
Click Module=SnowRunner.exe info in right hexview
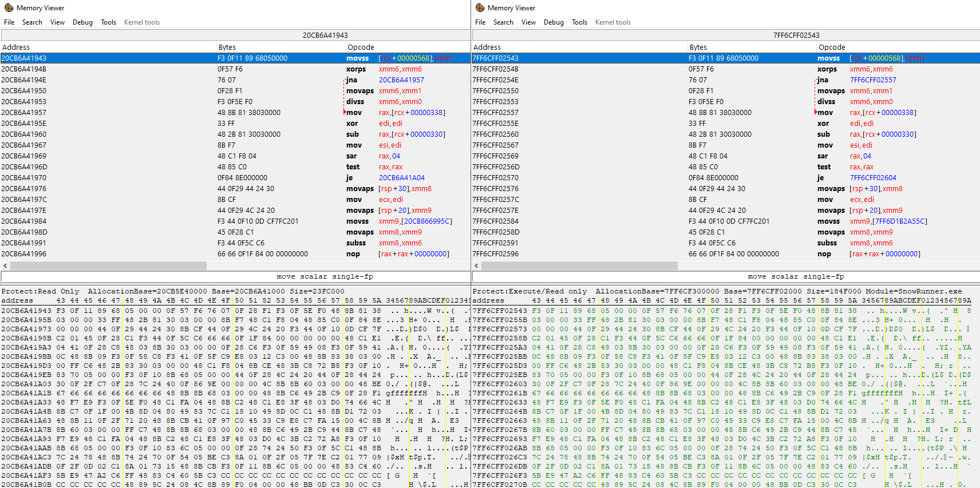(914, 291)
